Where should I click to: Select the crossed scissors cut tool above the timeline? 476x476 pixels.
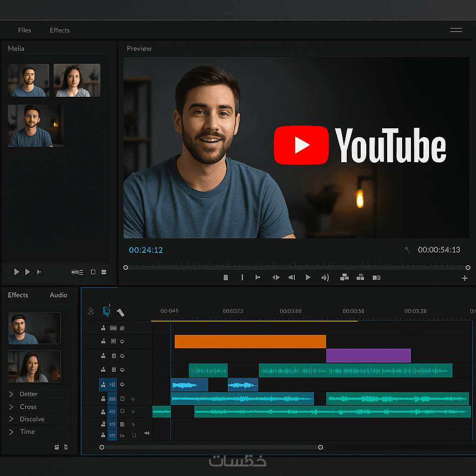click(91, 311)
